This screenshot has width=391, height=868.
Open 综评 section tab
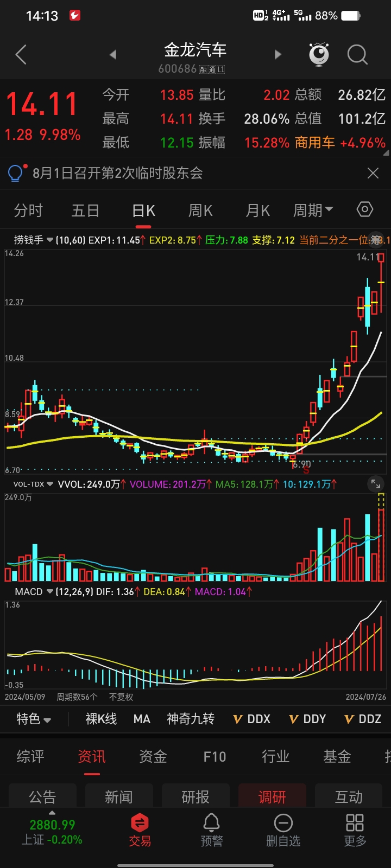(30, 756)
